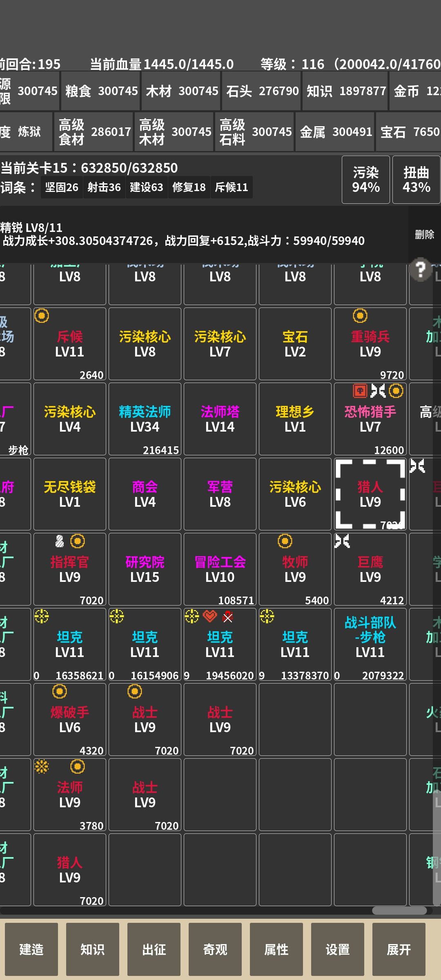Click the round emblem icon on 斥候 LV11 tile

pyautogui.click(x=42, y=316)
